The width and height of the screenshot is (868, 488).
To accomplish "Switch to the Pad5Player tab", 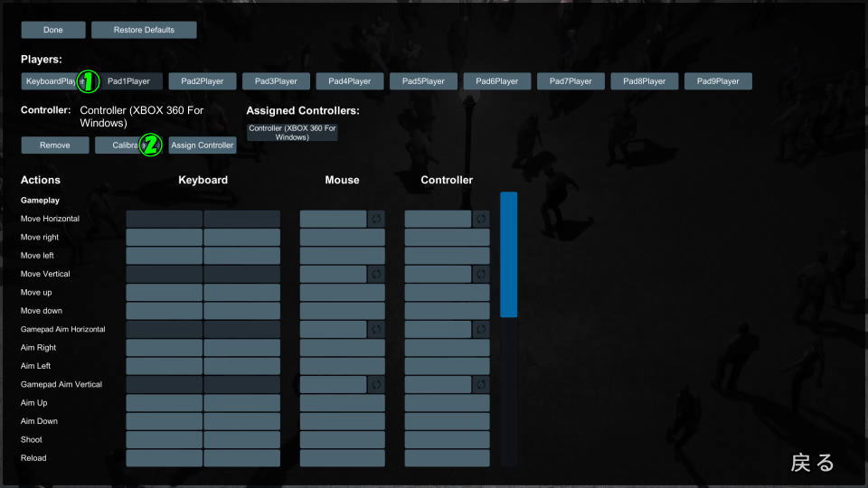I will 423,81.
